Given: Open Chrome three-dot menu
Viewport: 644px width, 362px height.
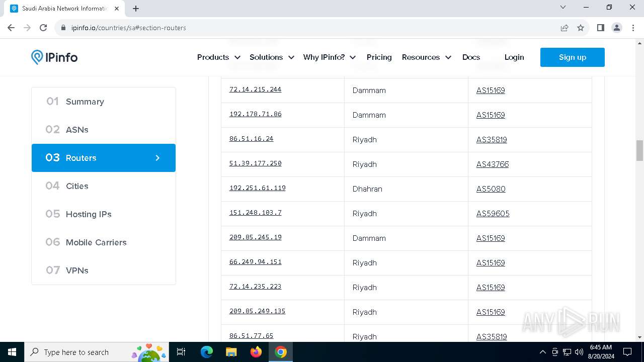Looking at the screenshot, I should tap(633, 28).
